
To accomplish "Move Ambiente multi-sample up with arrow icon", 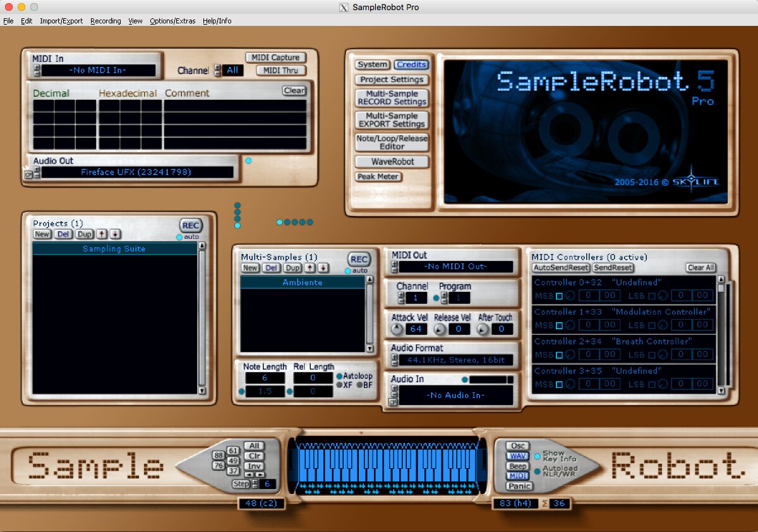I will [x=310, y=268].
